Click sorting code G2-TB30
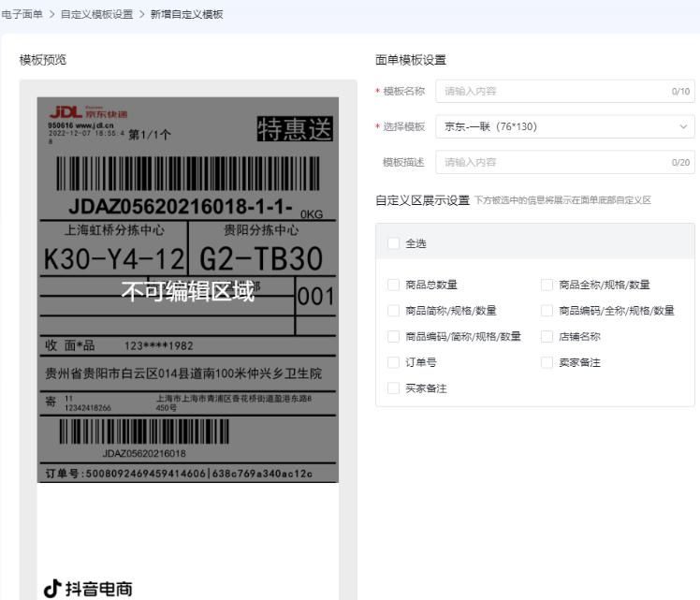This screenshot has height=600, width=700. [x=261, y=259]
